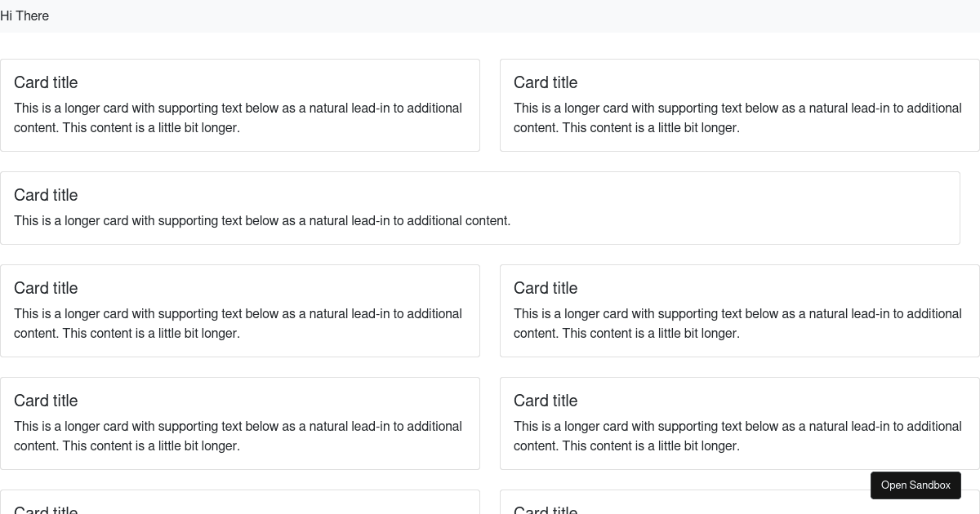
Task: Click the partially visible bottom-left card title
Action: click(x=45, y=510)
